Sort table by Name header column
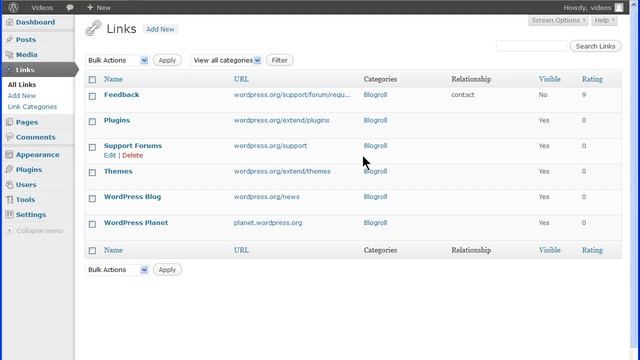The height and width of the screenshot is (360, 640). click(x=113, y=79)
